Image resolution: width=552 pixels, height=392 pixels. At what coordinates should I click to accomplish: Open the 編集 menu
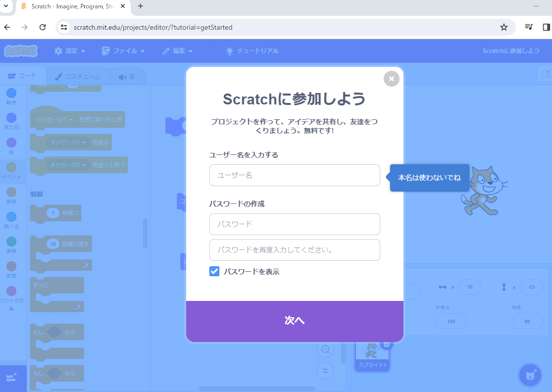tap(178, 51)
